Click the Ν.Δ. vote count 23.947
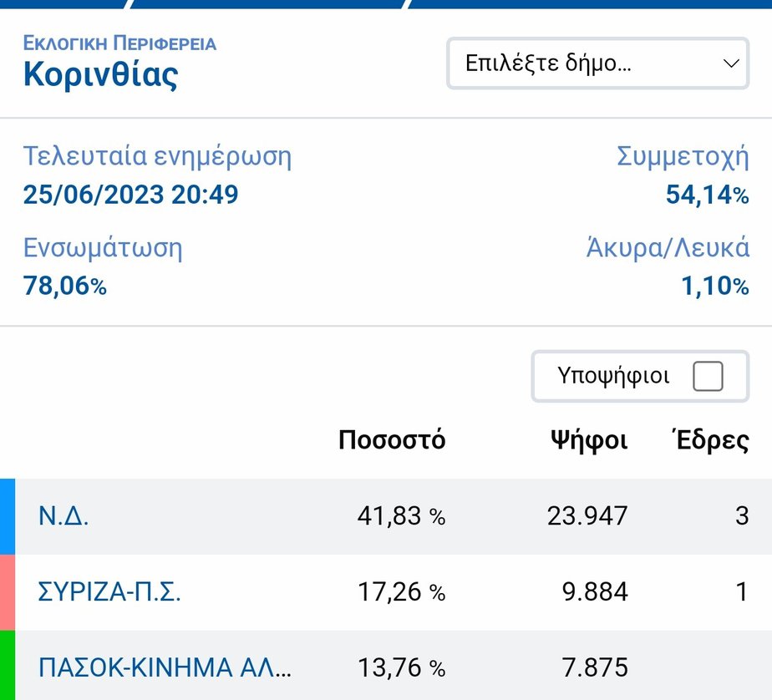772x700 pixels. point(587,516)
